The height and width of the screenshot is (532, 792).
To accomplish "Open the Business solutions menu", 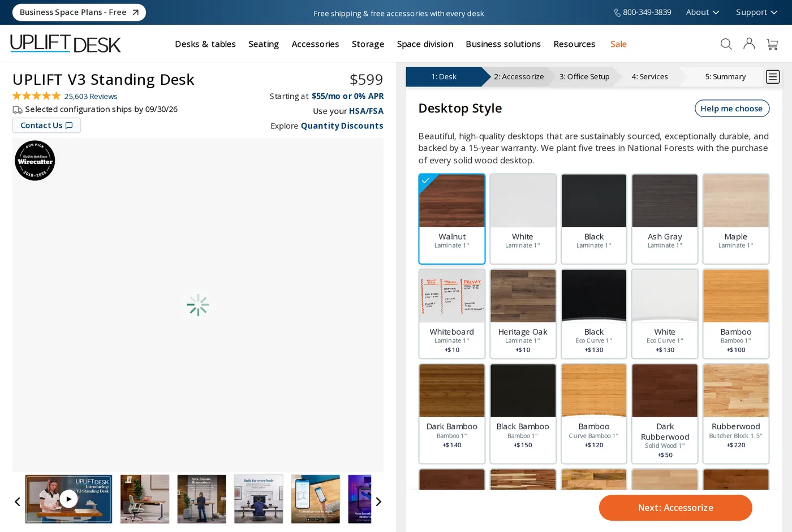I will [x=503, y=44].
